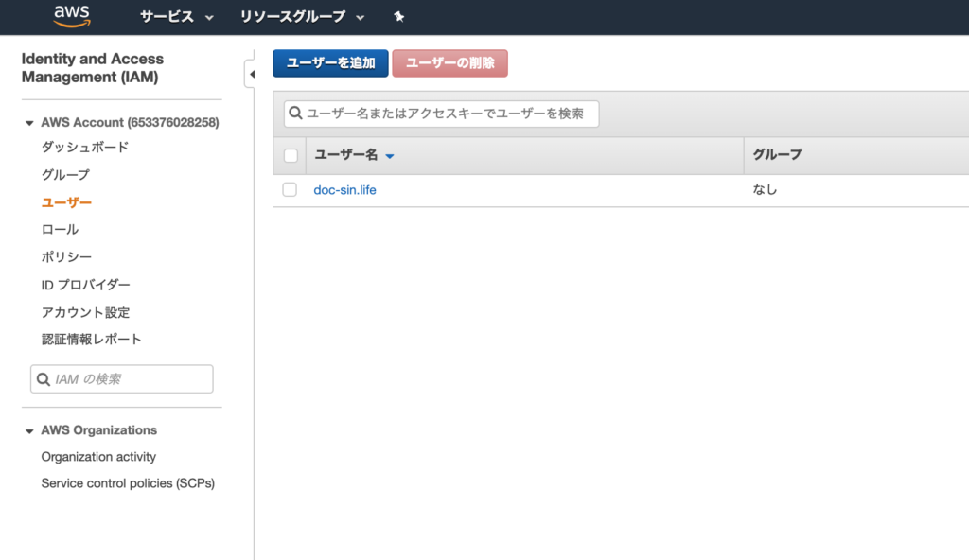The height and width of the screenshot is (560, 969).
Task: Collapse the AWS Account section
Action: tap(29, 123)
